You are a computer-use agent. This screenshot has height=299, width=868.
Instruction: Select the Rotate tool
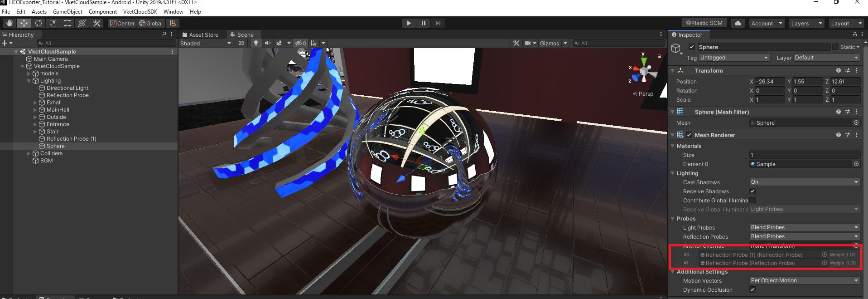point(39,23)
